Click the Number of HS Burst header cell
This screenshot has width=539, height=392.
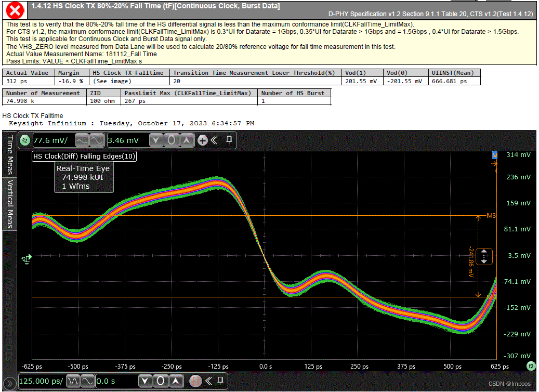294,93
